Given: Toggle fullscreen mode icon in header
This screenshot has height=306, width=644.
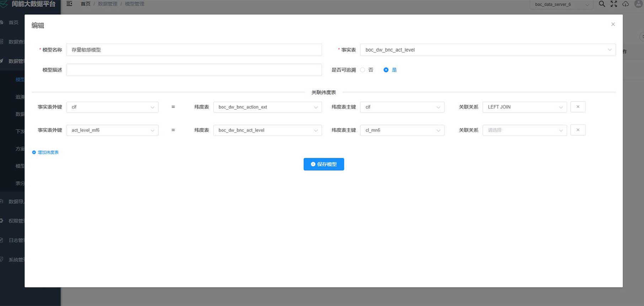Looking at the screenshot, I should click(614, 4).
